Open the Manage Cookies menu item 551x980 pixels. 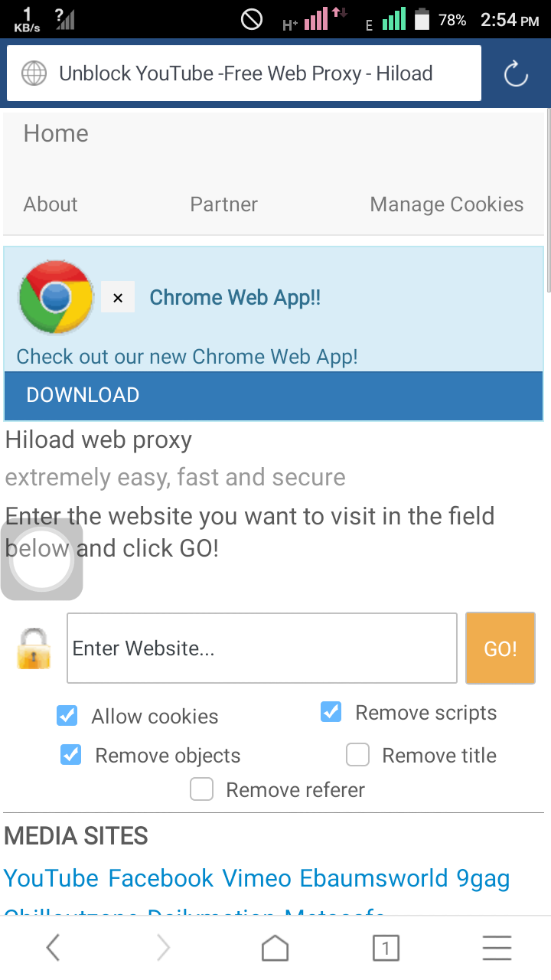(446, 204)
